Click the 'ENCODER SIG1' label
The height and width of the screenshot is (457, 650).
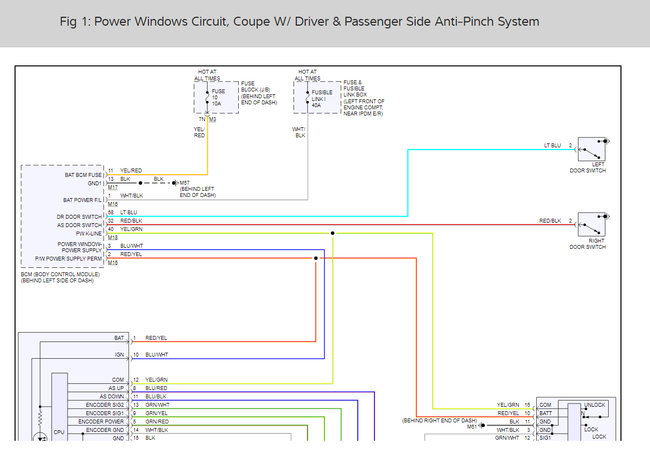[x=104, y=413]
